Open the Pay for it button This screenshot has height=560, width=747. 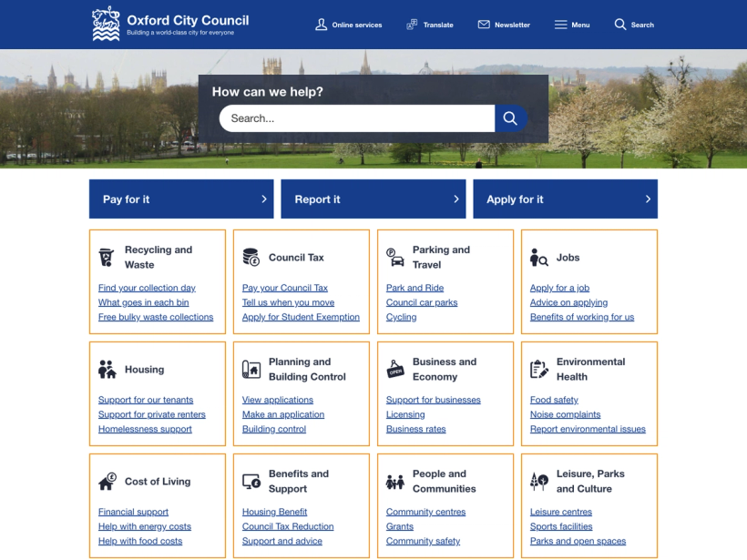coord(181,199)
